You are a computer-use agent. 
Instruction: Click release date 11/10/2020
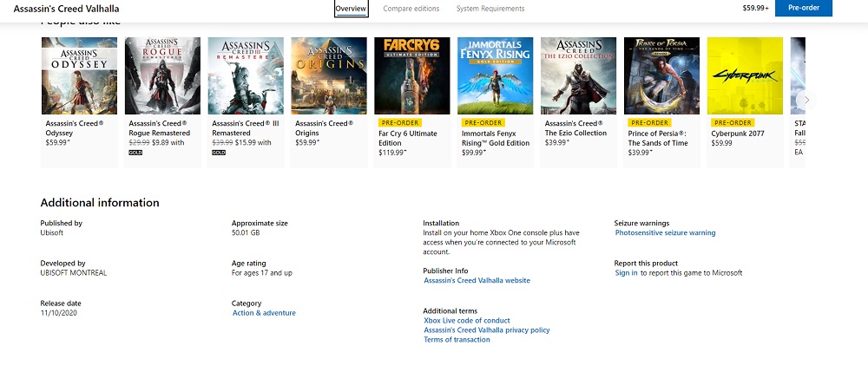[59, 313]
